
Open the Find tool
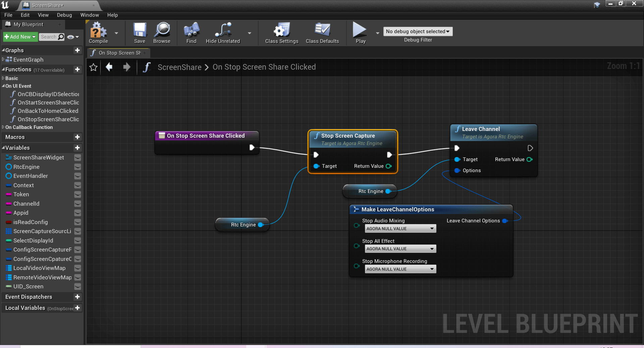(191, 33)
